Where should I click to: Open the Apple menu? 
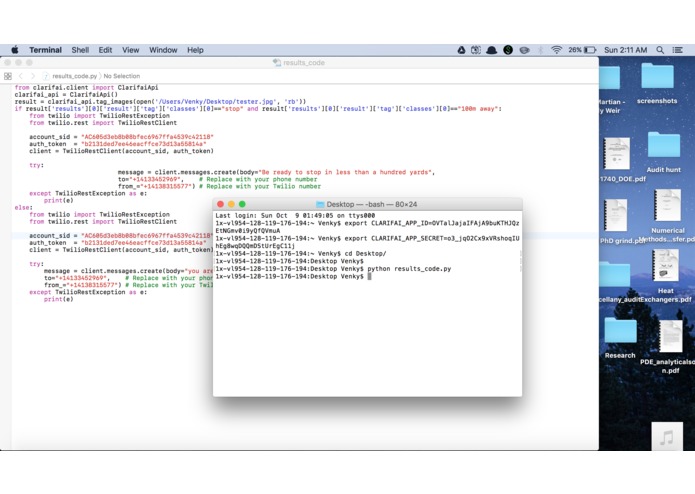click(x=15, y=50)
